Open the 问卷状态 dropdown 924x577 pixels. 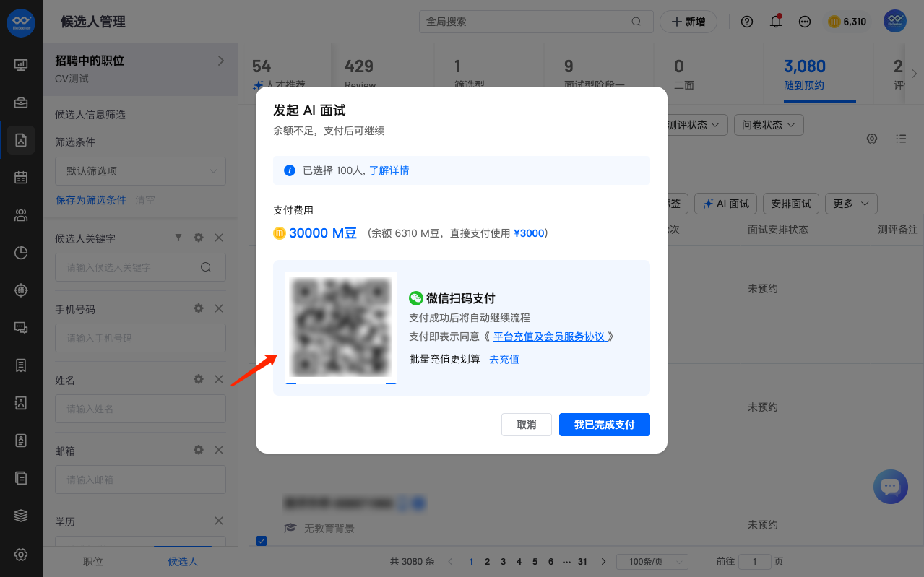[769, 125]
